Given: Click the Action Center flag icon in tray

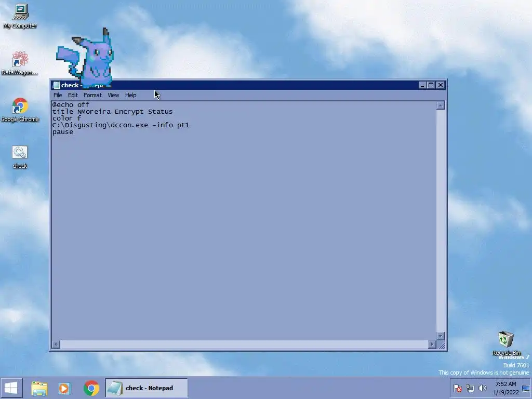Looking at the screenshot, I should 457,388.
